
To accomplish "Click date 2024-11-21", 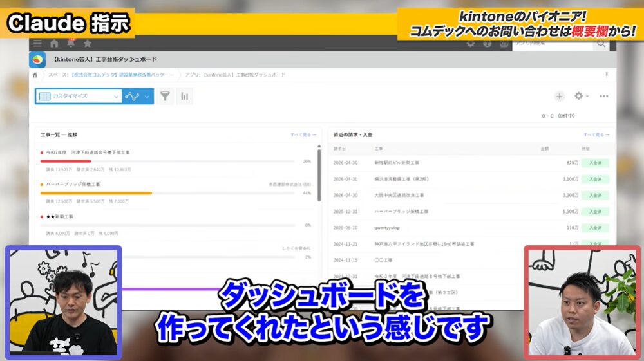I will [345, 244].
